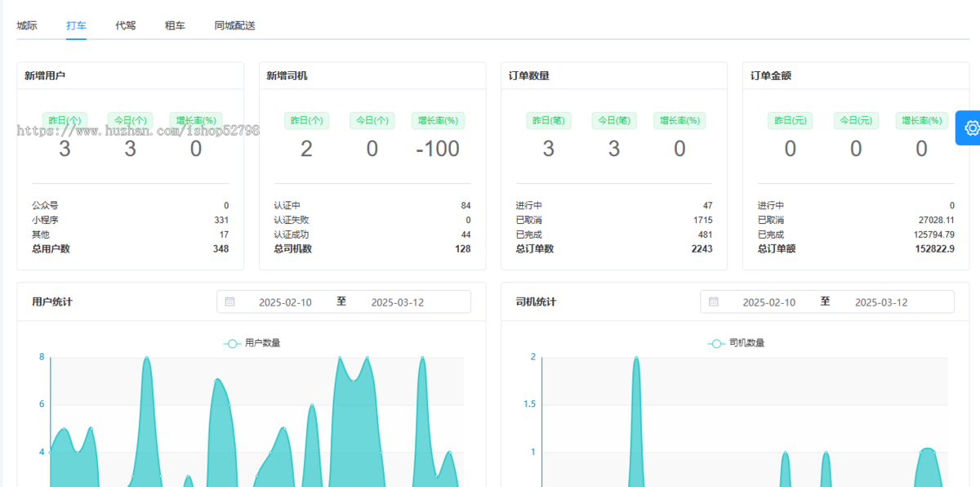Click the 用户统计 panel title
Image resolution: width=980 pixels, height=487 pixels.
tap(52, 302)
